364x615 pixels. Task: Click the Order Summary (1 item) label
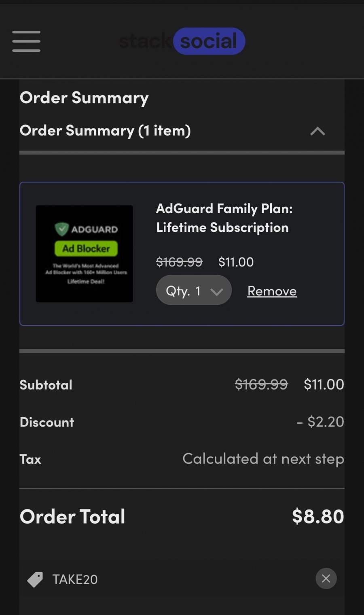point(105,131)
